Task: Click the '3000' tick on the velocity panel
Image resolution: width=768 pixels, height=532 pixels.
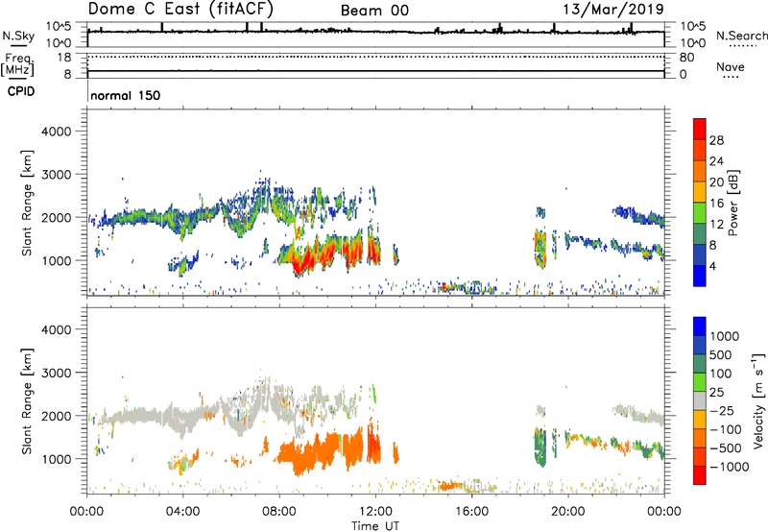Action: click(x=57, y=373)
